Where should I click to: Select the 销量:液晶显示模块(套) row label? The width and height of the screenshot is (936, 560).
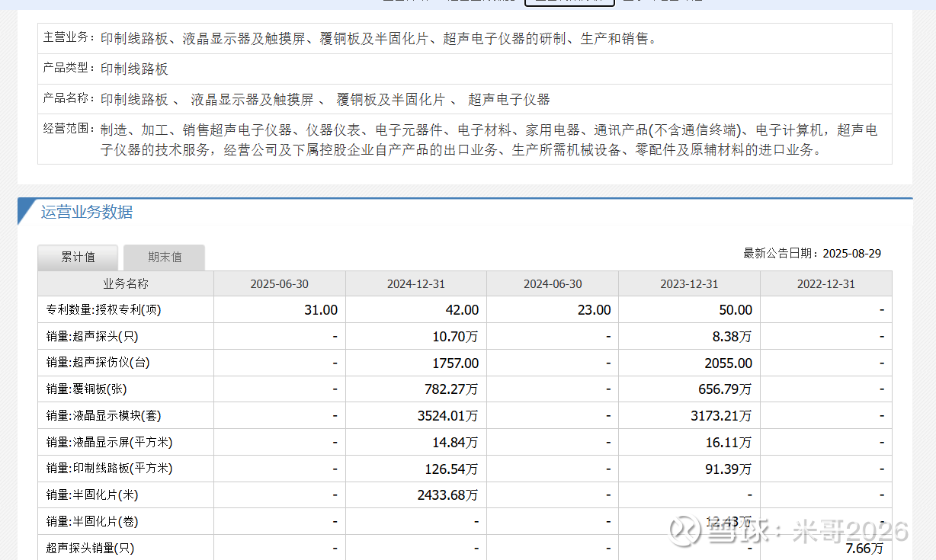click(104, 416)
